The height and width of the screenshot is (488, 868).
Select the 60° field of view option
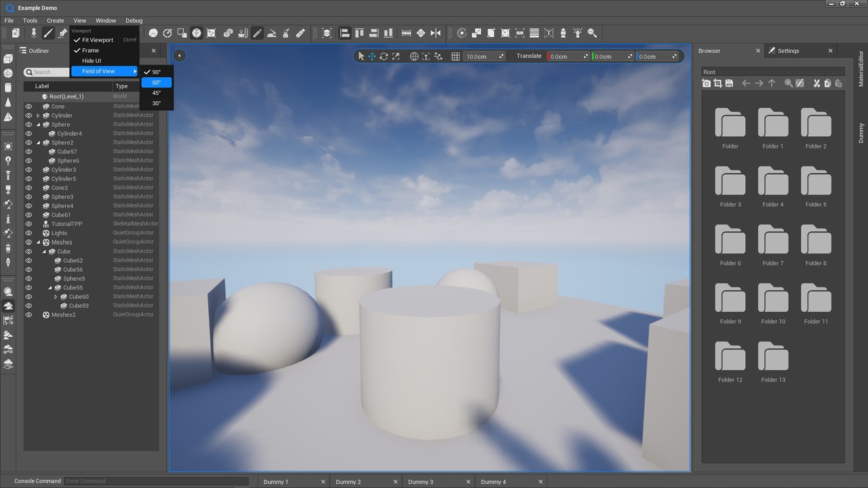point(157,82)
